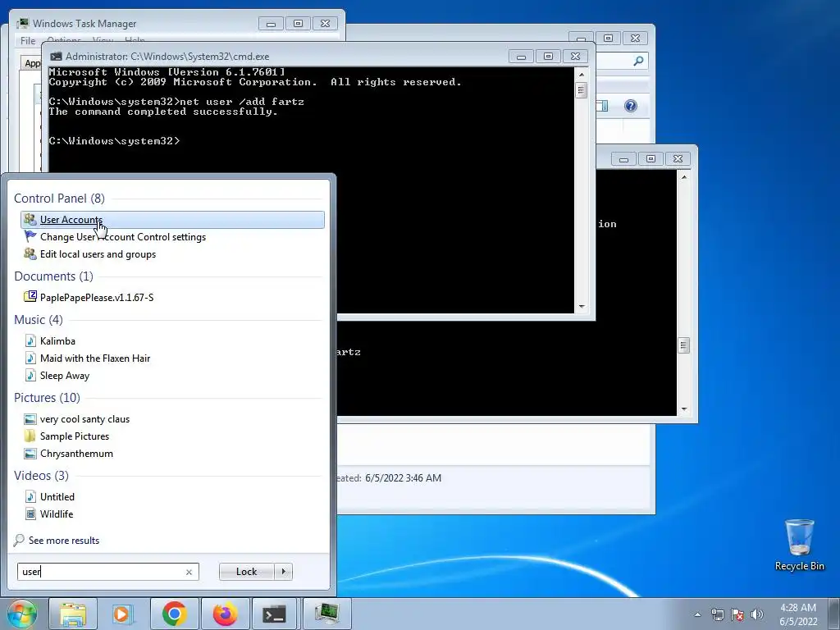Image resolution: width=840 pixels, height=630 pixels.
Task: Open User Accounts in Control Panel results
Action: [172, 220]
